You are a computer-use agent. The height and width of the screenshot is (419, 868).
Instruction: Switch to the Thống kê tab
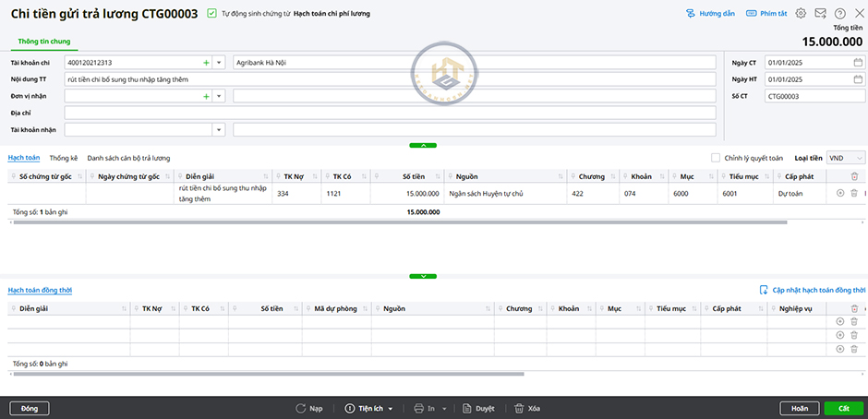tap(64, 158)
